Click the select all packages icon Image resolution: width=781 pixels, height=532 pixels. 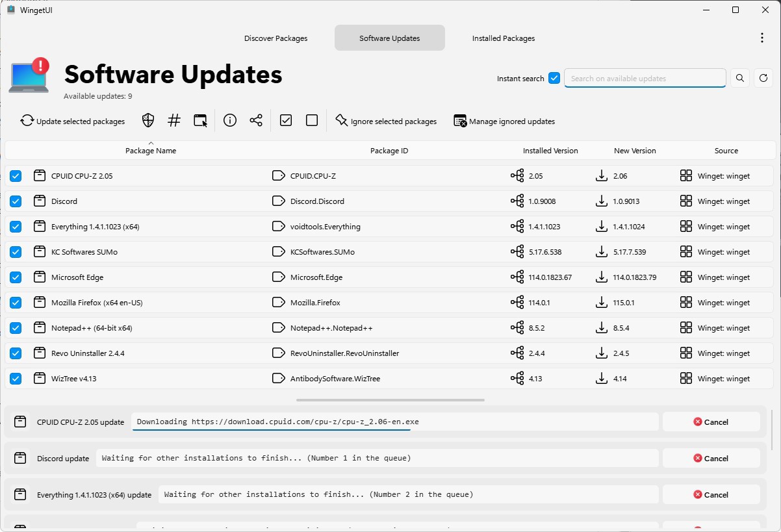286,121
